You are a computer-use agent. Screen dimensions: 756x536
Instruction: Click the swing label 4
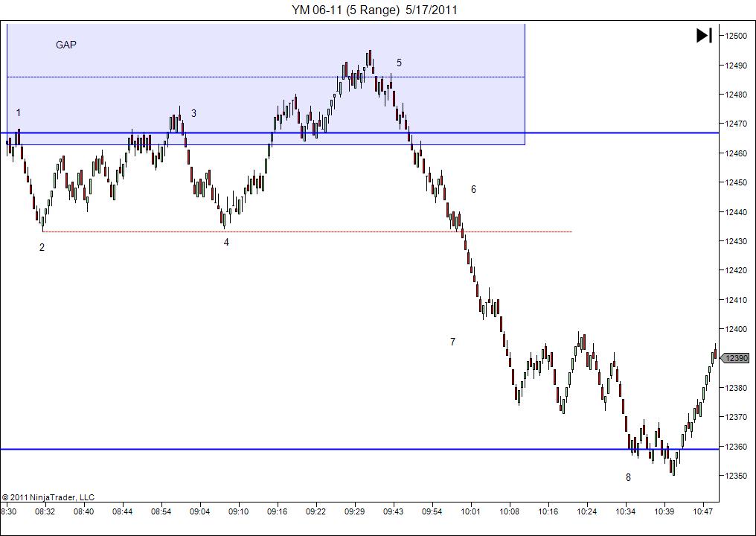pos(226,242)
